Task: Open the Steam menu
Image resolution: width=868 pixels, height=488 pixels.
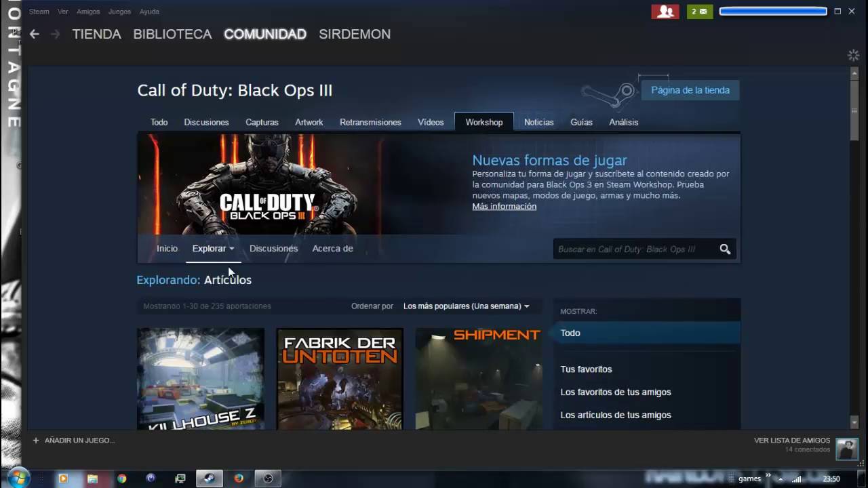Action: tap(39, 12)
